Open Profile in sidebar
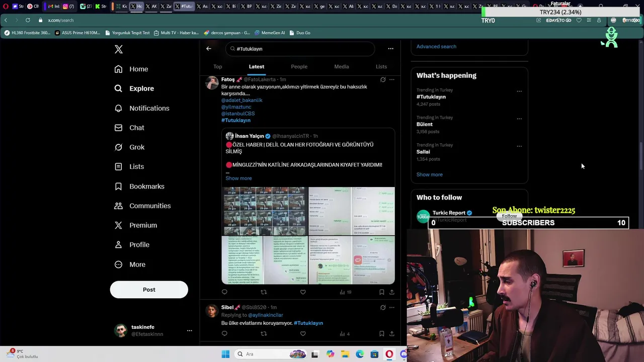 (x=132, y=245)
